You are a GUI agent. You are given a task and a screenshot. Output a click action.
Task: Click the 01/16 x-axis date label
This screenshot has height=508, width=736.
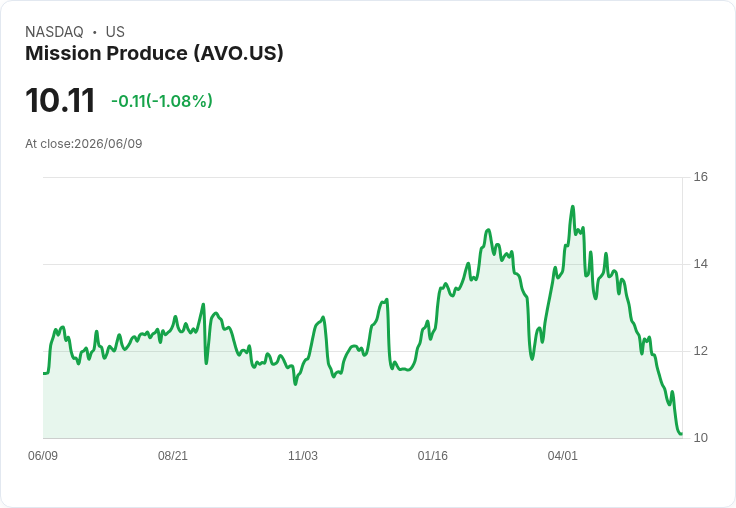(x=433, y=455)
